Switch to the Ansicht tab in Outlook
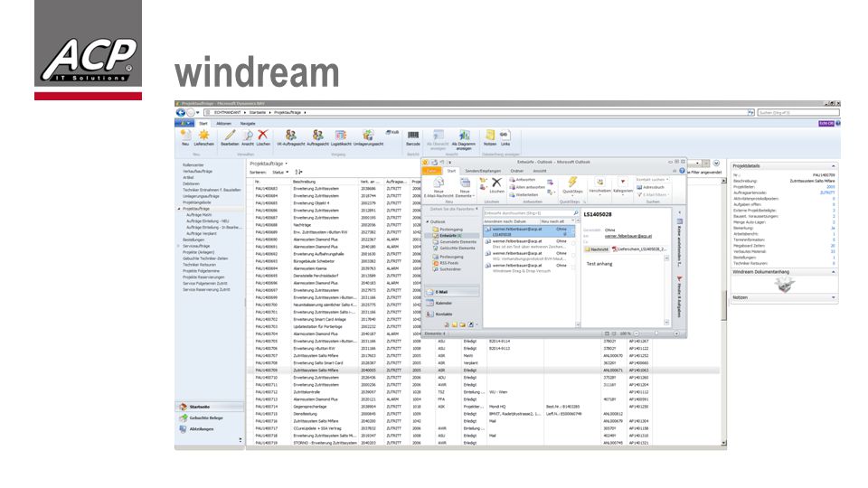 pyautogui.click(x=539, y=171)
